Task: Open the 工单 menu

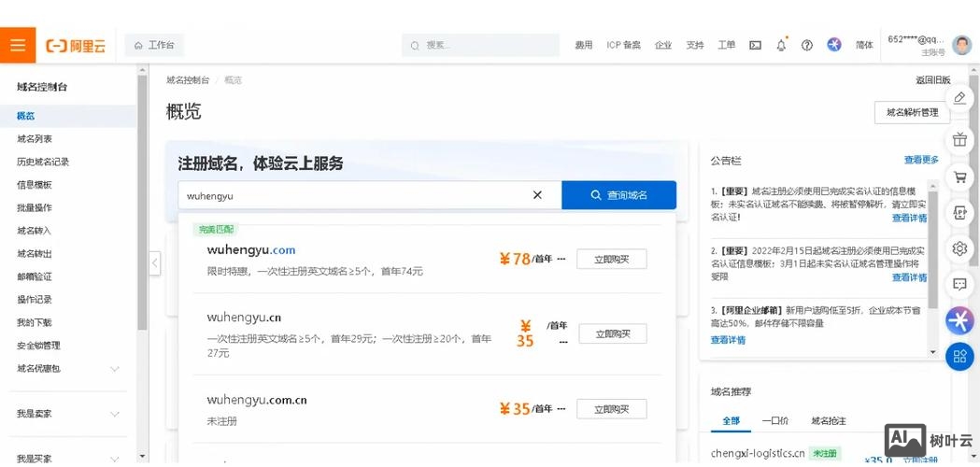Action: point(726,46)
